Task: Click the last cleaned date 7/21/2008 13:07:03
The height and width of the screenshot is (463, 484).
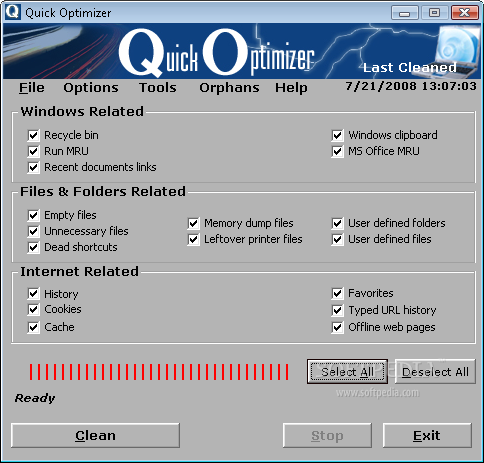Action: point(411,86)
